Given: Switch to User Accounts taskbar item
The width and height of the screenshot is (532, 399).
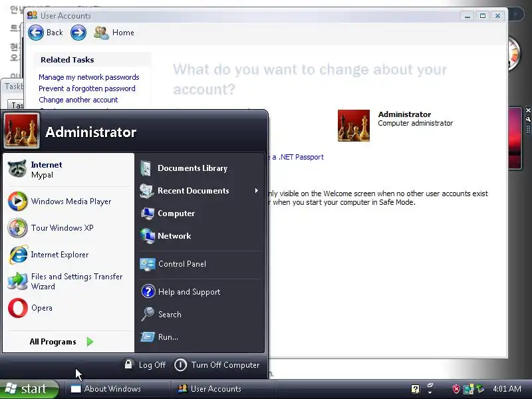Looking at the screenshot, I should (x=224, y=389).
